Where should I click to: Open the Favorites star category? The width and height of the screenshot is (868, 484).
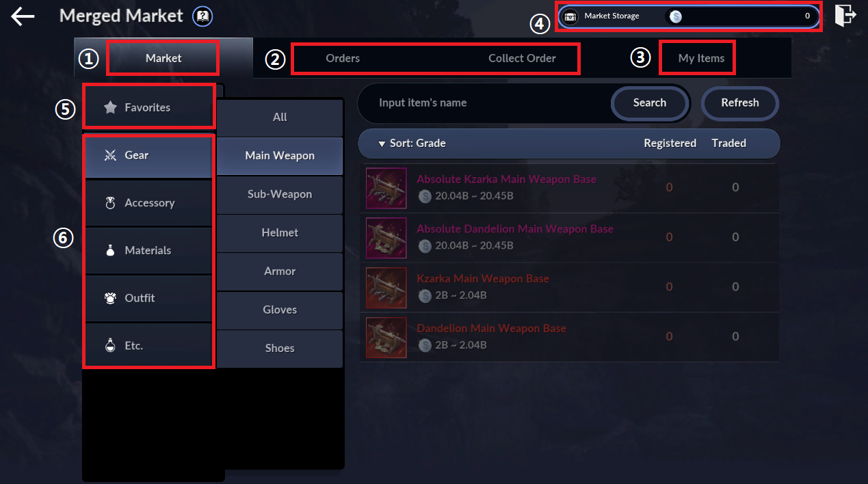pos(148,107)
